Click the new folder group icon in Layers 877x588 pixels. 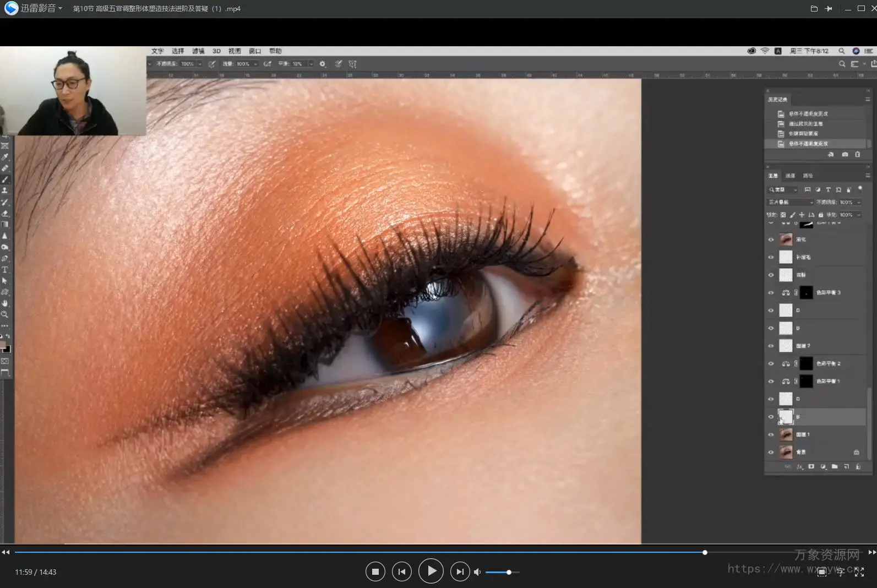tap(835, 466)
